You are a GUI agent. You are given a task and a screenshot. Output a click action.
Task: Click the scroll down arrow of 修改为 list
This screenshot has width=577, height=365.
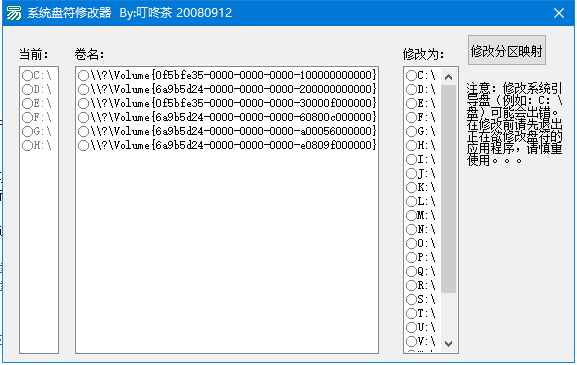click(448, 344)
